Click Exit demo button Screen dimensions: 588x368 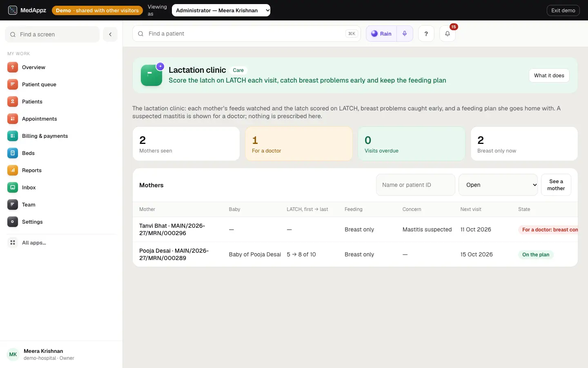563,10
